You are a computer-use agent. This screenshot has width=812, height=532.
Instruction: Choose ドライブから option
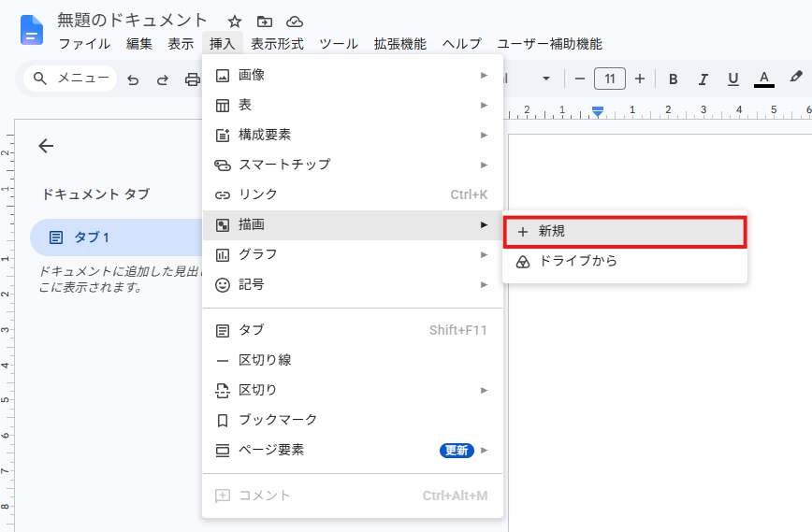click(x=625, y=262)
